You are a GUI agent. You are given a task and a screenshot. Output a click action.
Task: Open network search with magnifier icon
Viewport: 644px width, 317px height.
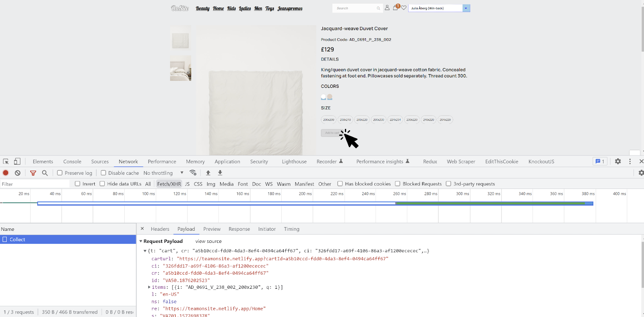point(45,173)
